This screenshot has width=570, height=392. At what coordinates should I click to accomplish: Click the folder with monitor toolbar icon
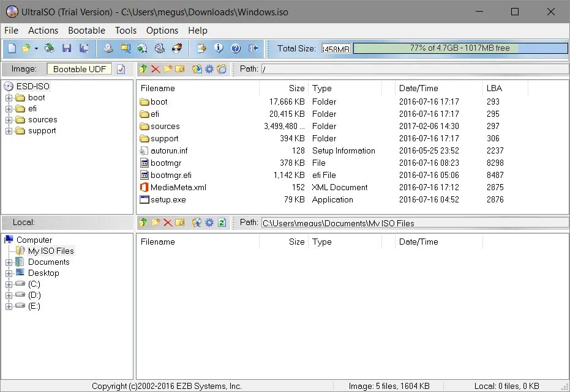click(126, 48)
